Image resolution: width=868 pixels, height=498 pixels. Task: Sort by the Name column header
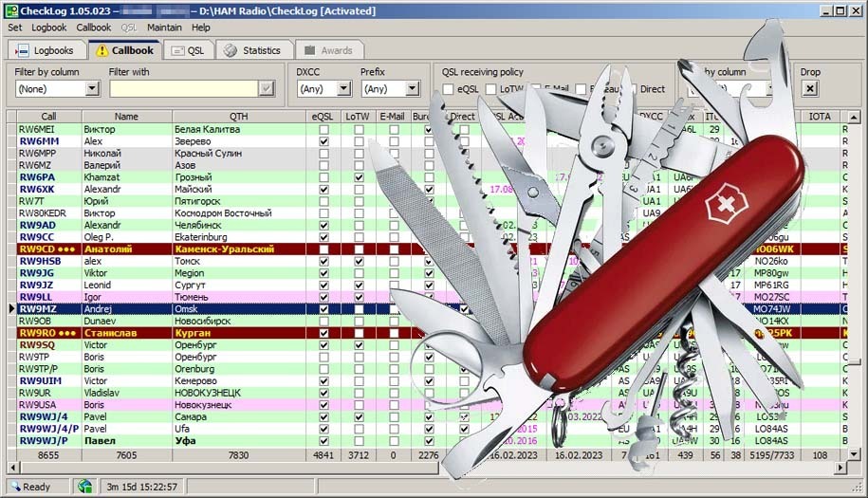point(127,116)
